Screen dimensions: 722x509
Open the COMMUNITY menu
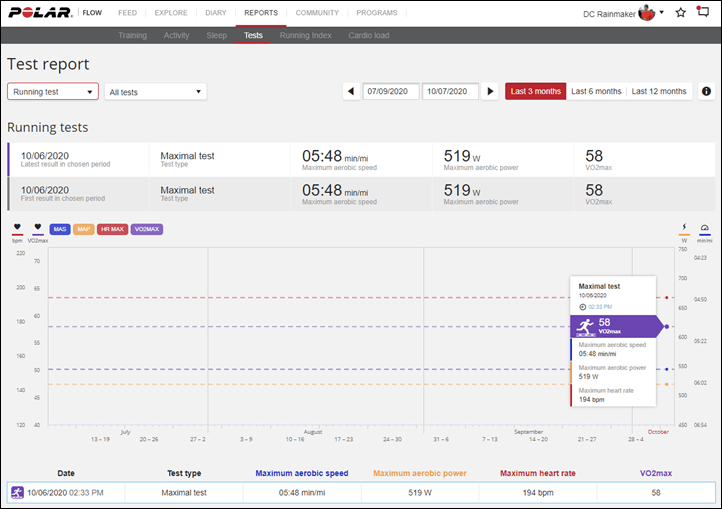[x=317, y=13]
